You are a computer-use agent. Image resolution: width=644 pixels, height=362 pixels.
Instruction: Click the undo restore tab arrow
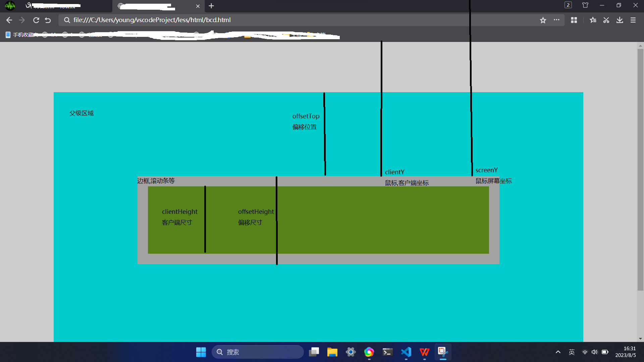coord(48,20)
